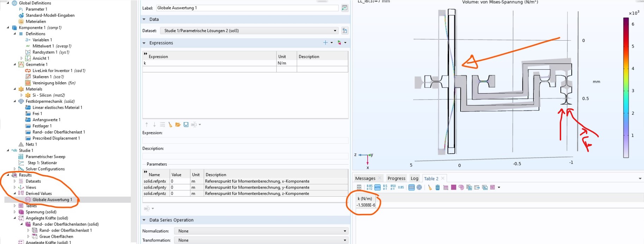
Task: Click the Go to Source icon beside Dataset
Action: point(344,31)
